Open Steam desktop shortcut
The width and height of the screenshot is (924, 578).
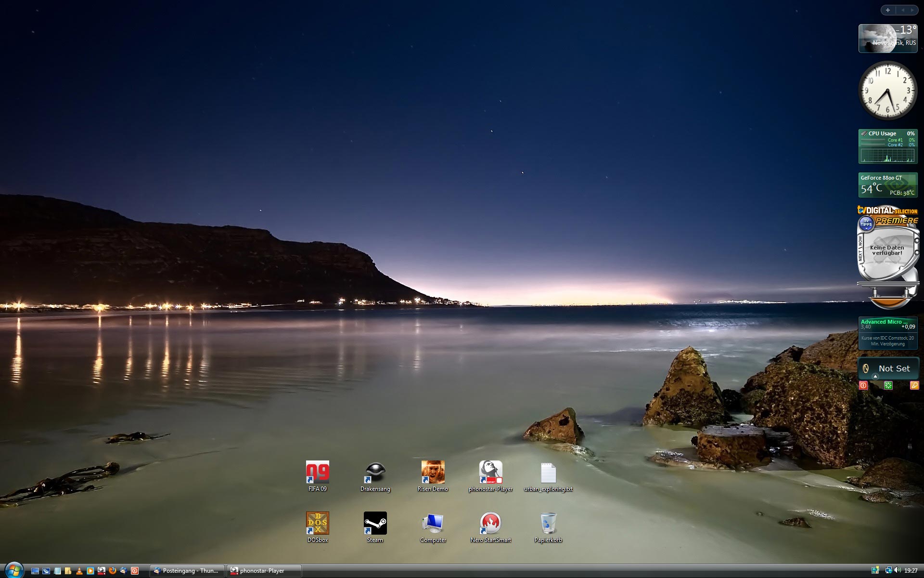(375, 524)
